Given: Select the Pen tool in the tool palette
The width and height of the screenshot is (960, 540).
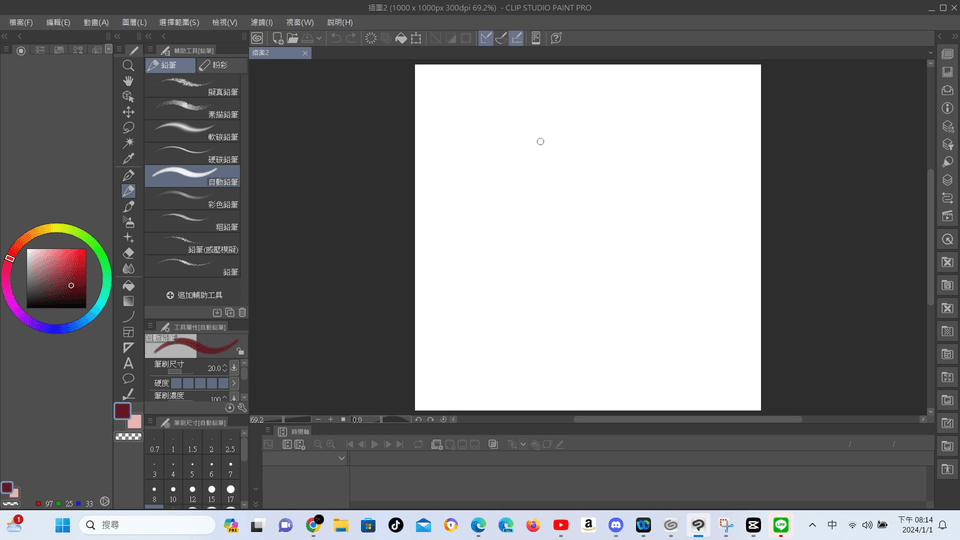Looking at the screenshot, I should pyautogui.click(x=128, y=176).
